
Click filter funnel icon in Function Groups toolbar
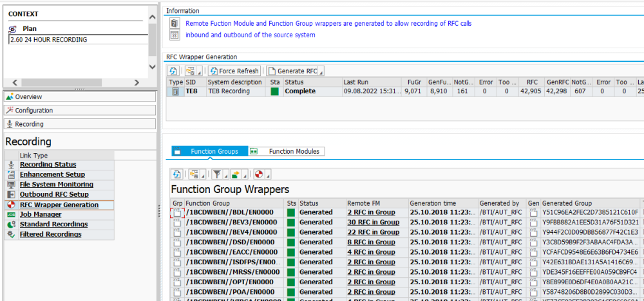pyautogui.click(x=217, y=174)
